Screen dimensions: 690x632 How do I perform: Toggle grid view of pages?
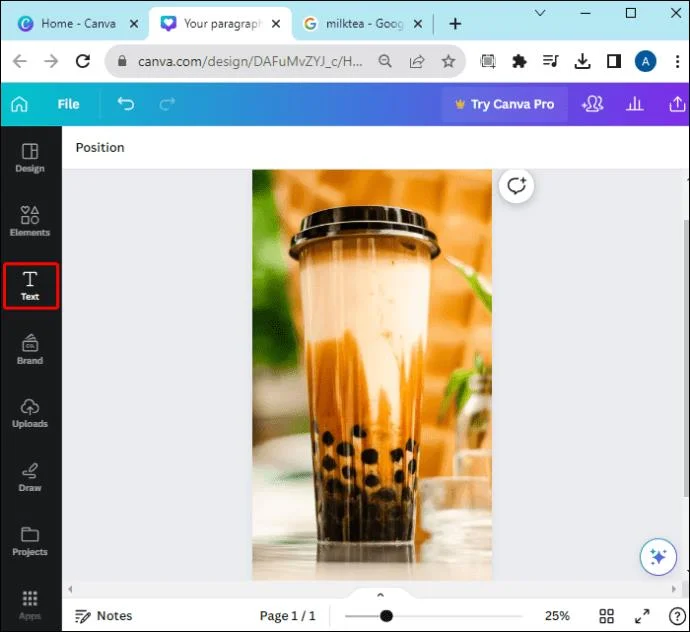point(606,616)
